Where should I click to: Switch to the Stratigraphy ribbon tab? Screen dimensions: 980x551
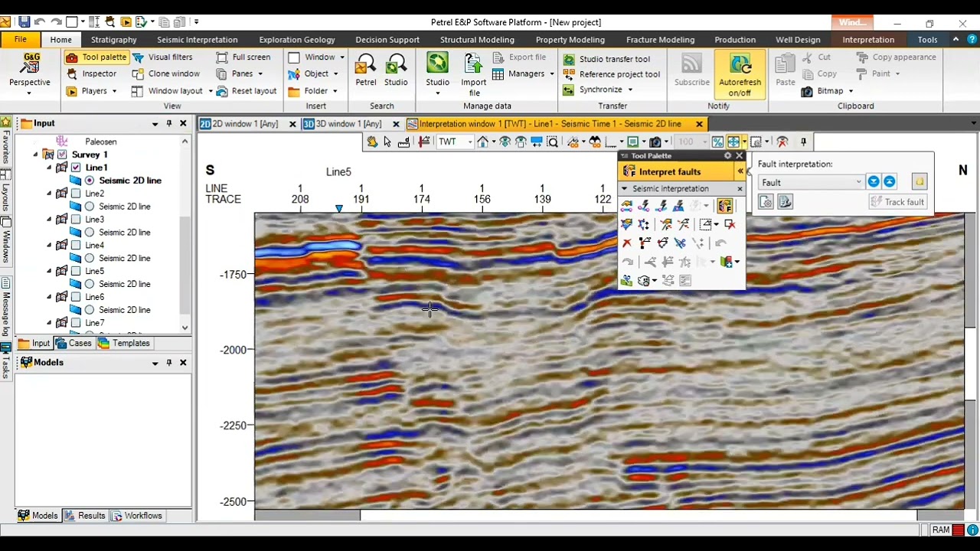point(113,40)
